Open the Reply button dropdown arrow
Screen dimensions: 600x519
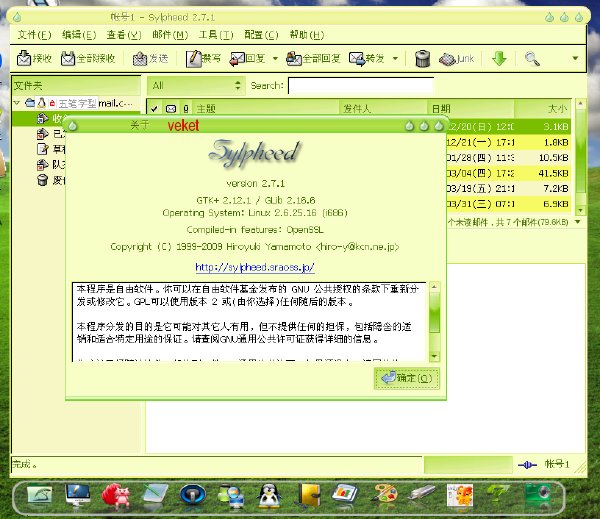tap(275, 59)
